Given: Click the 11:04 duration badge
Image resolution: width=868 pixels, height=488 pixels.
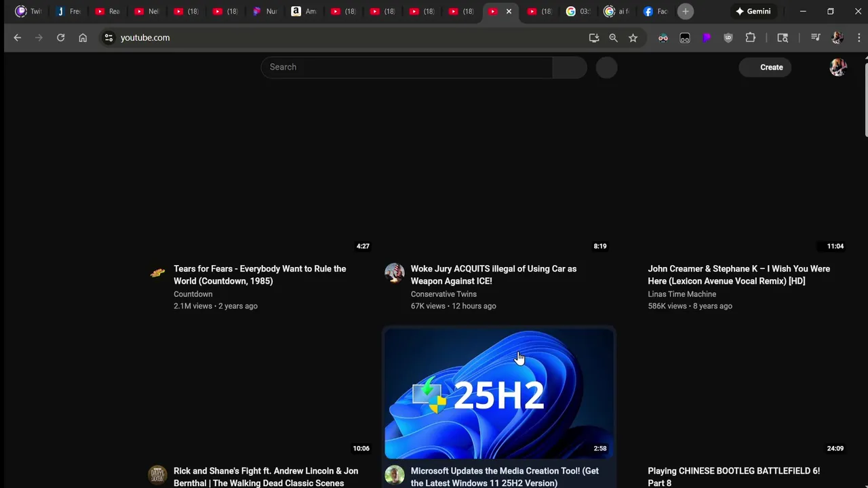Looking at the screenshot, I should tap(835, 247).
